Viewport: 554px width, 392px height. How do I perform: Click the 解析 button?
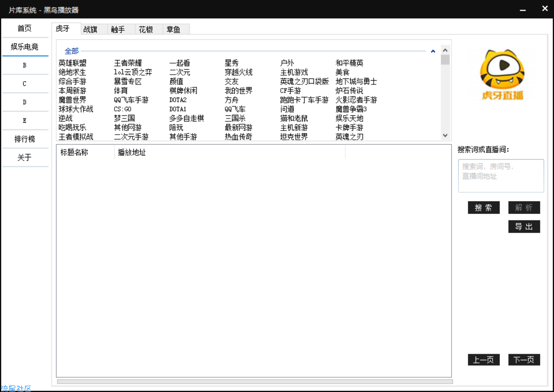tap(524, 208)
